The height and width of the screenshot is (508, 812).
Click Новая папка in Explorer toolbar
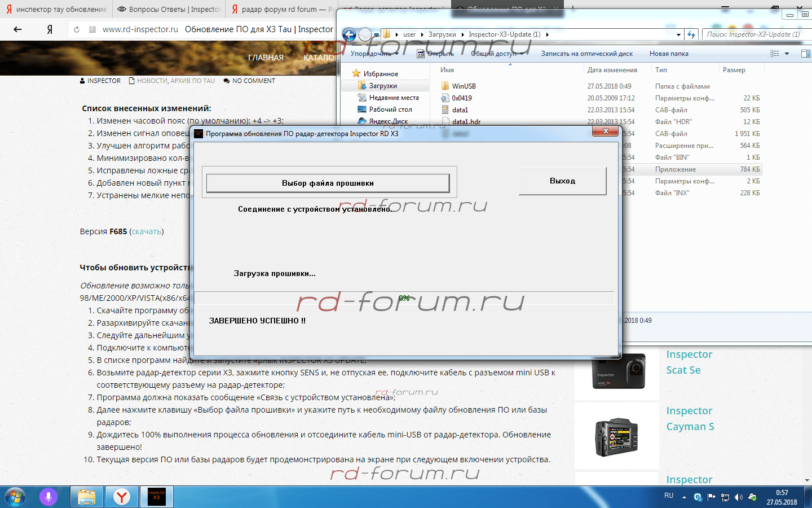(x=668, y=54)
